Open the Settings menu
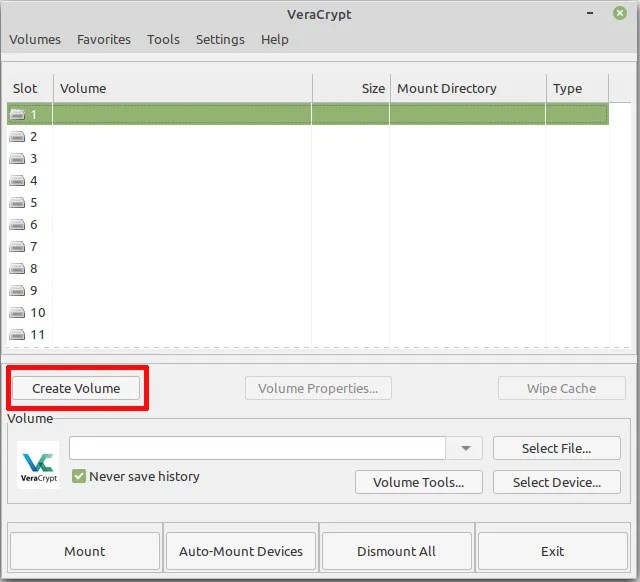Screen dimensions: 640x582 [220, 40]
